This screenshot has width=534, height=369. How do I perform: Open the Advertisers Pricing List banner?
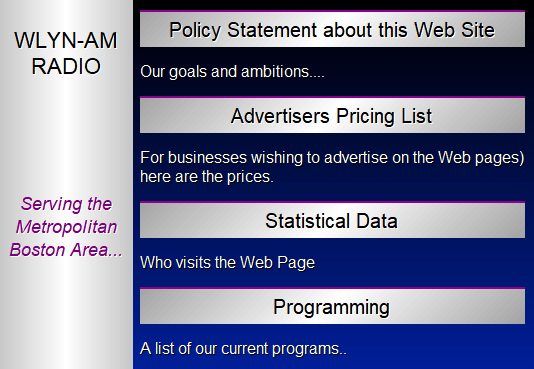[x=332, y=116]
